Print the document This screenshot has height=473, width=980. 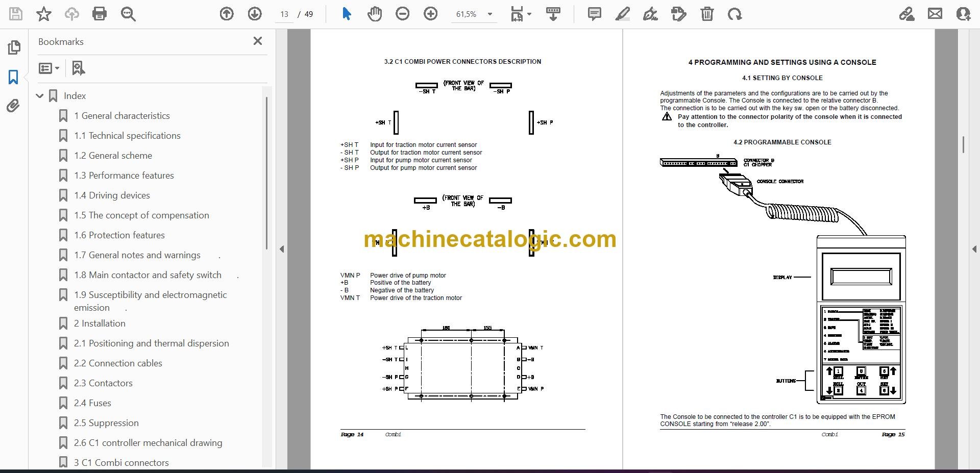(x=100, y=14)
